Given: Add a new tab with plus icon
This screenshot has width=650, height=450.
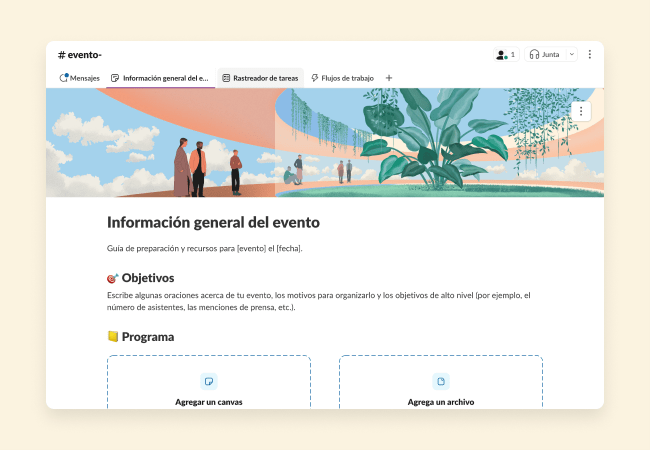Looking at the screenshot, I should click(389, 78).
